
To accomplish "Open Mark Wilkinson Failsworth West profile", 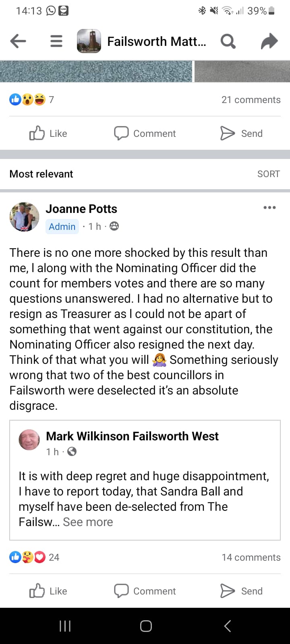I will click(x=132, y=436).
